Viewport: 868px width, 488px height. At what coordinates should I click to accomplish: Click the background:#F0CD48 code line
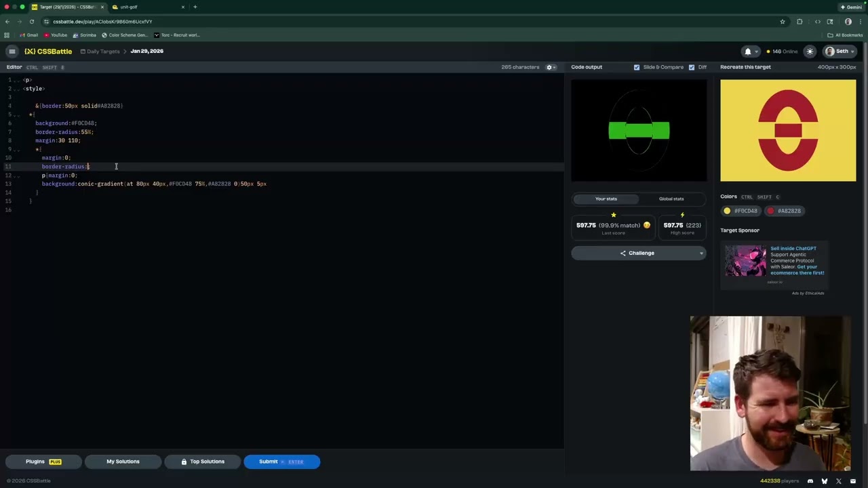[66, 123]
